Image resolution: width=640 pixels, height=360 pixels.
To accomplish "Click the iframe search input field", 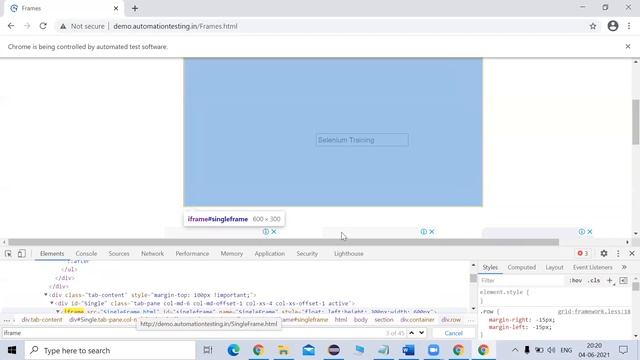I will click(x=192, y=333).
